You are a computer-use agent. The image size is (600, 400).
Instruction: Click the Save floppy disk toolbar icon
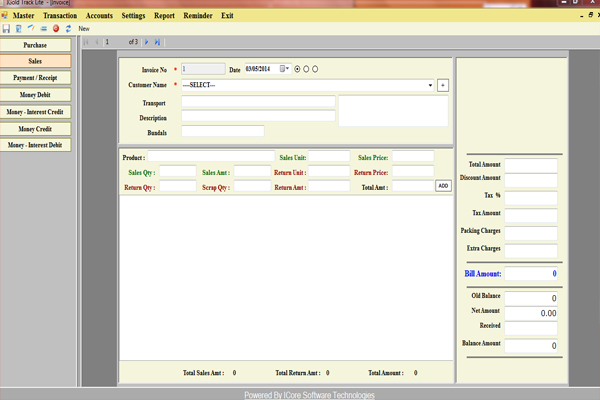[7, 28]
